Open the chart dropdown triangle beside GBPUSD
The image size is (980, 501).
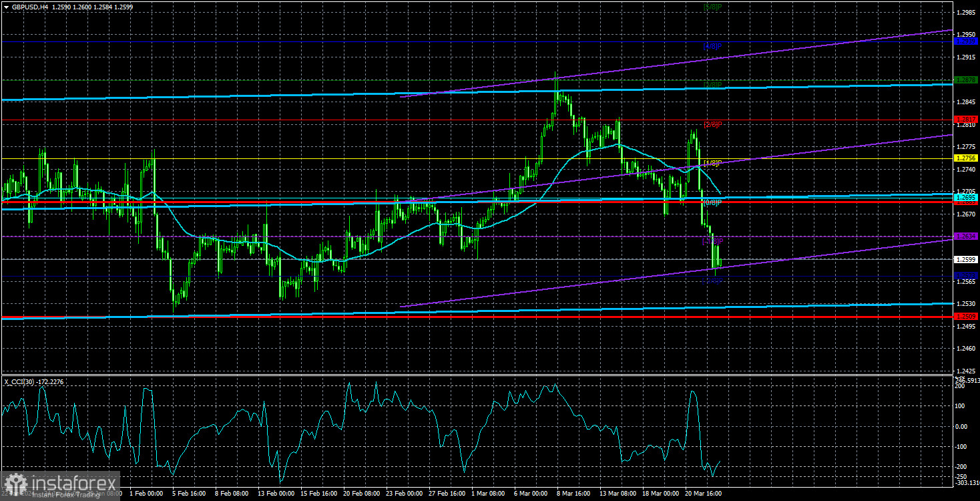click(x=5, y=6)
